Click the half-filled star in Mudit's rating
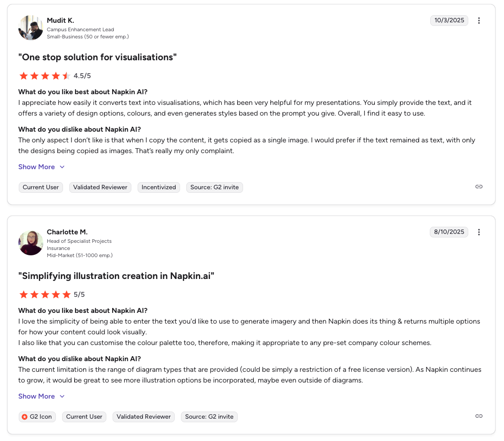The width and height of the screenshot is (504, 441). pyautogui.click(x=66, y=76)
